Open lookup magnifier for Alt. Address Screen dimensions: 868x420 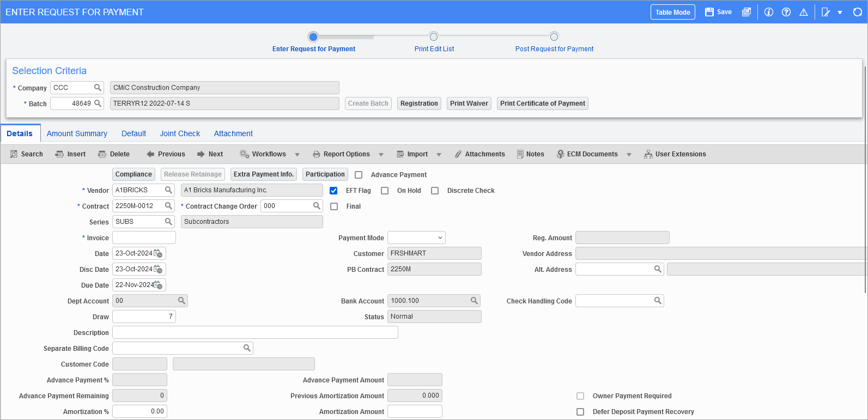(658, 269)
